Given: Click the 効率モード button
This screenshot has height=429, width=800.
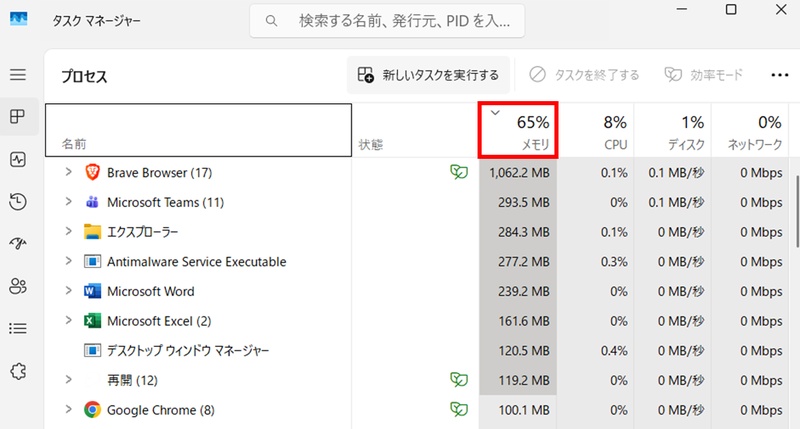Looking at the screenshot, I should pos(704,75).
